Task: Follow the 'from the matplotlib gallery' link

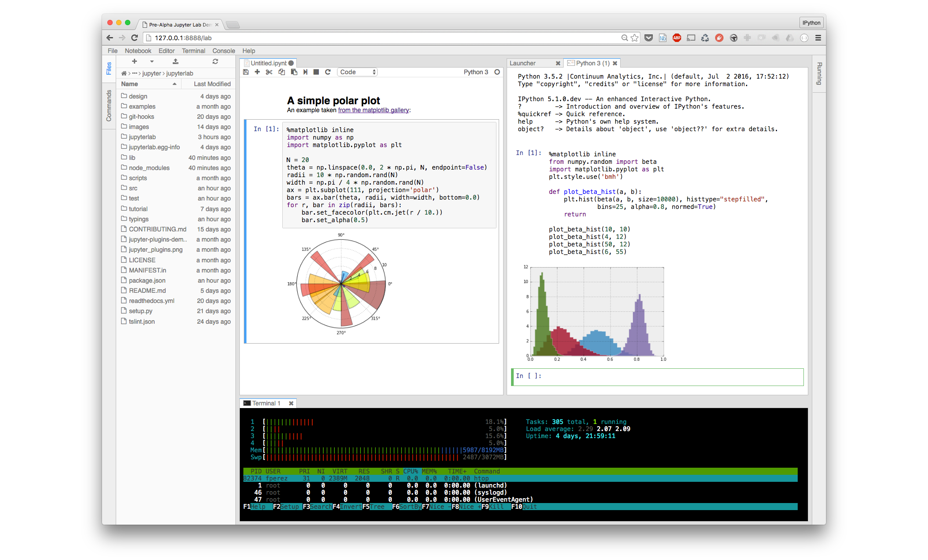Action: pyautogui.click(x=373, y=110)
